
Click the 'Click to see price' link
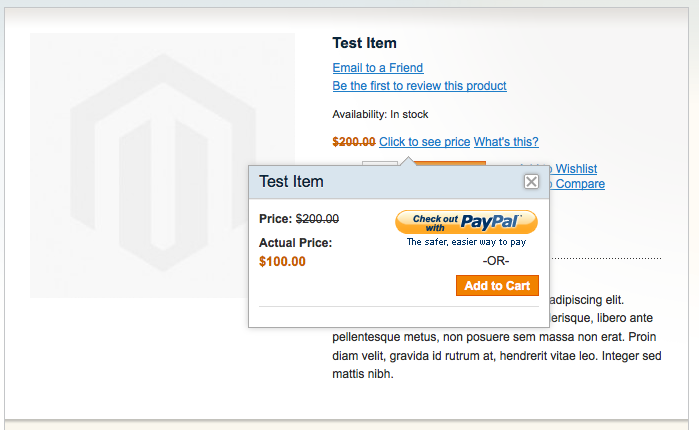(424, 142)
